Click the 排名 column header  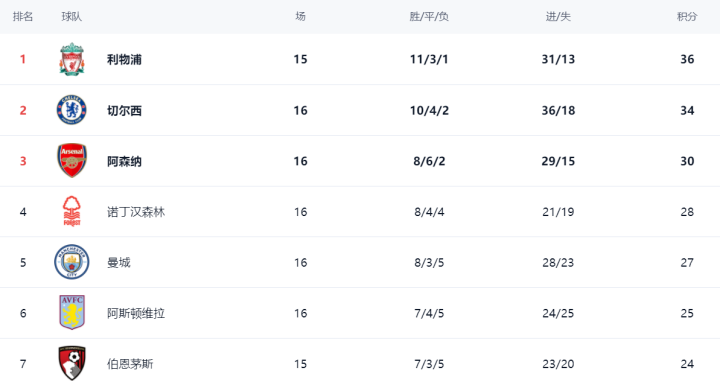(x=23, y=17)
